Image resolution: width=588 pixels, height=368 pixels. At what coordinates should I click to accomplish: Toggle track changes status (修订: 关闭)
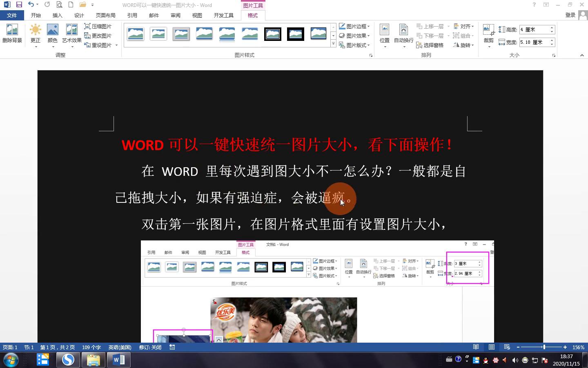click(x=150, y=347)
